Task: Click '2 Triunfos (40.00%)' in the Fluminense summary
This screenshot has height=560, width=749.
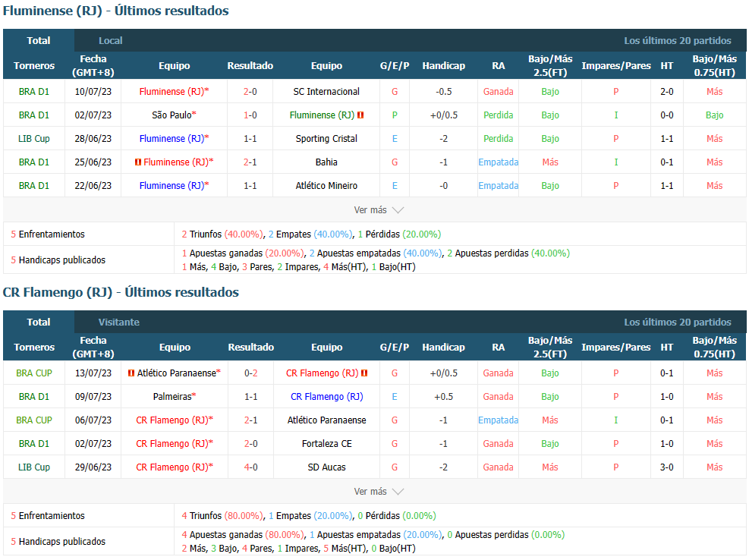Action: click(x=222, y=234)
